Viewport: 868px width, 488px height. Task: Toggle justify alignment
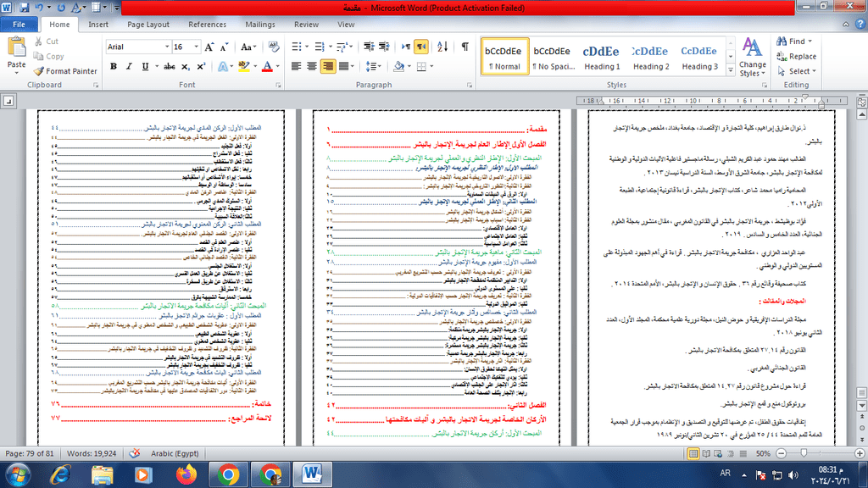click(x=344, y=66)
